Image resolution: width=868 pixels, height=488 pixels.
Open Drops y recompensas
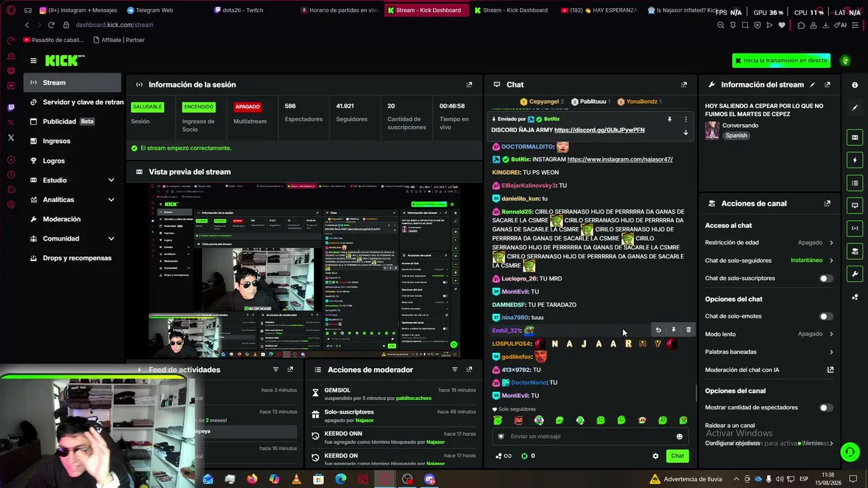pos(72,258)
